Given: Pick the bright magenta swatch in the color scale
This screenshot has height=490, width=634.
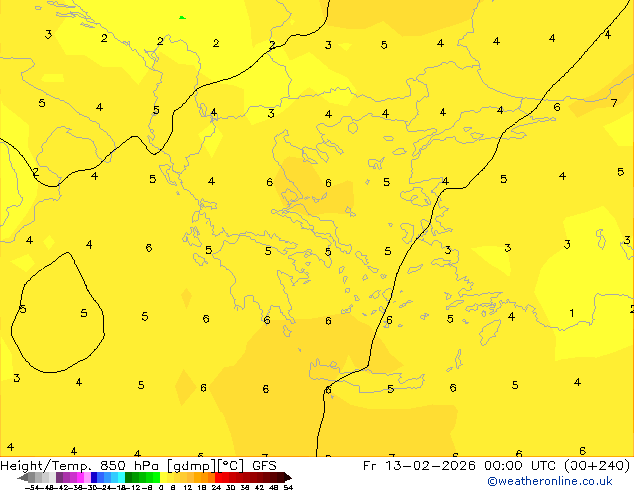Looking at the screenshot, I should coord(80,477).
